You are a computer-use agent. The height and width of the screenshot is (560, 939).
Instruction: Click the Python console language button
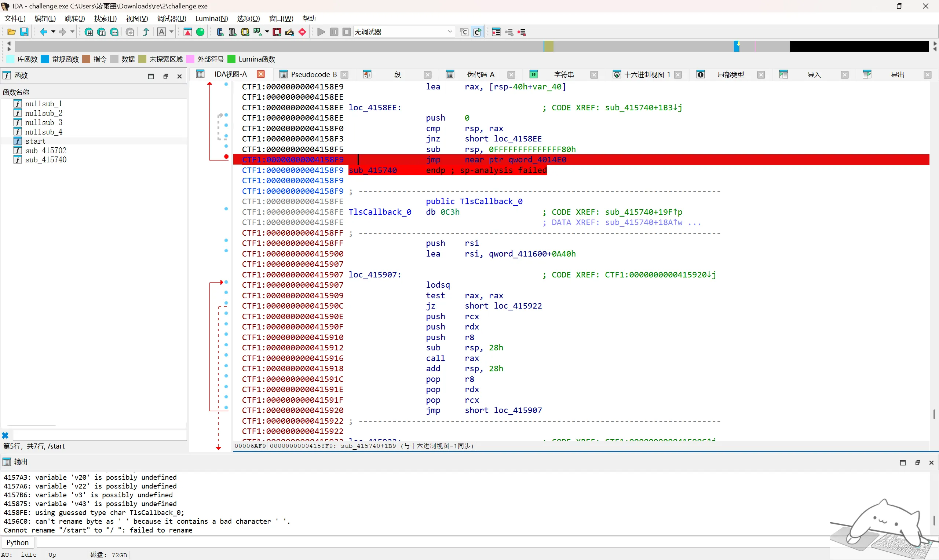coord(18,543)
